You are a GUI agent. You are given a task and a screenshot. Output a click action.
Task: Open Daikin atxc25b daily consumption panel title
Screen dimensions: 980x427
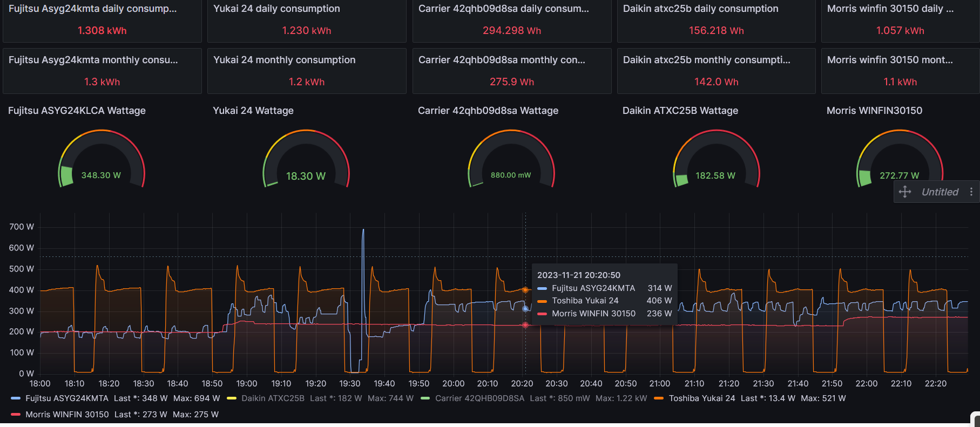coord(700,9)
